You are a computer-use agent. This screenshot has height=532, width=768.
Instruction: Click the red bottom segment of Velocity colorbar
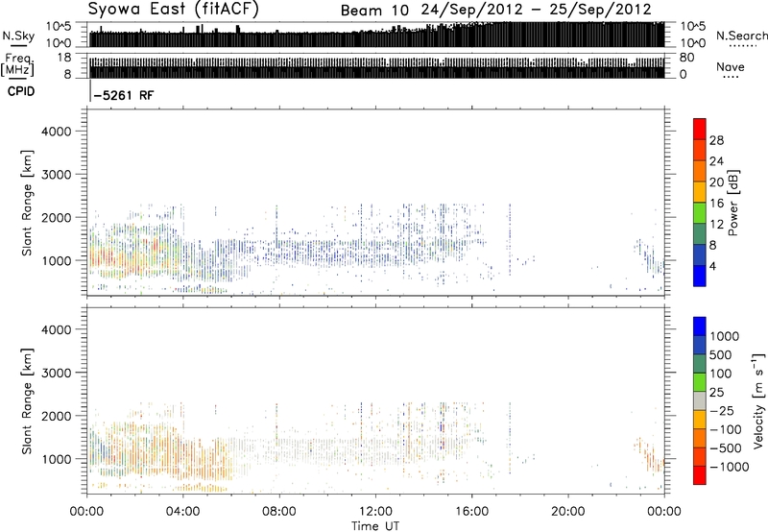click(x=700, y=475)
